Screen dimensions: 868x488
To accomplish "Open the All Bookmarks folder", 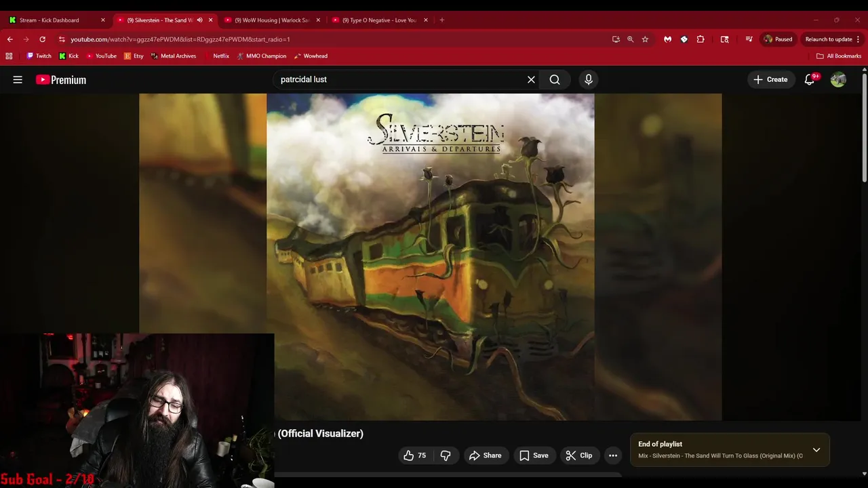I will tap(839, 56).
